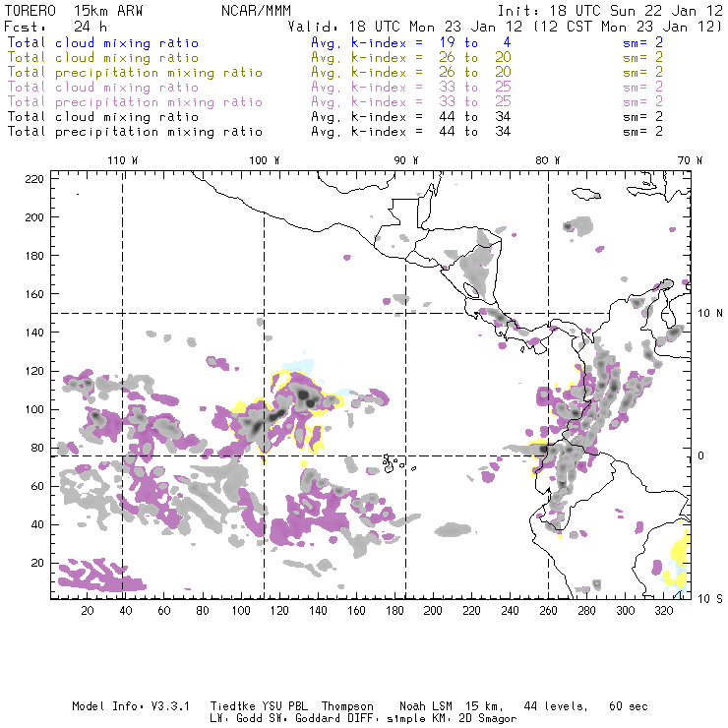Click the 'Fcst: 24 h' forecast label
728x728 pixels.
click(x=55, y=27)
